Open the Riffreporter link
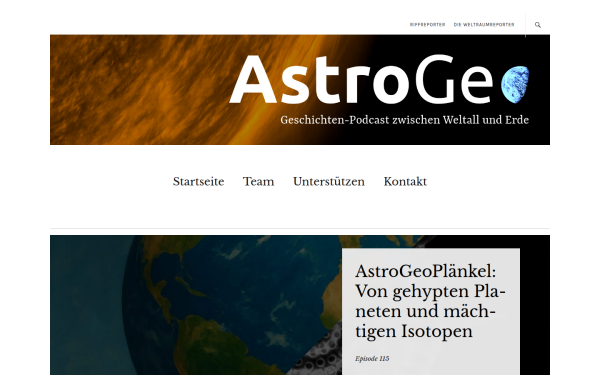600x375 pixels. (427, 25)
